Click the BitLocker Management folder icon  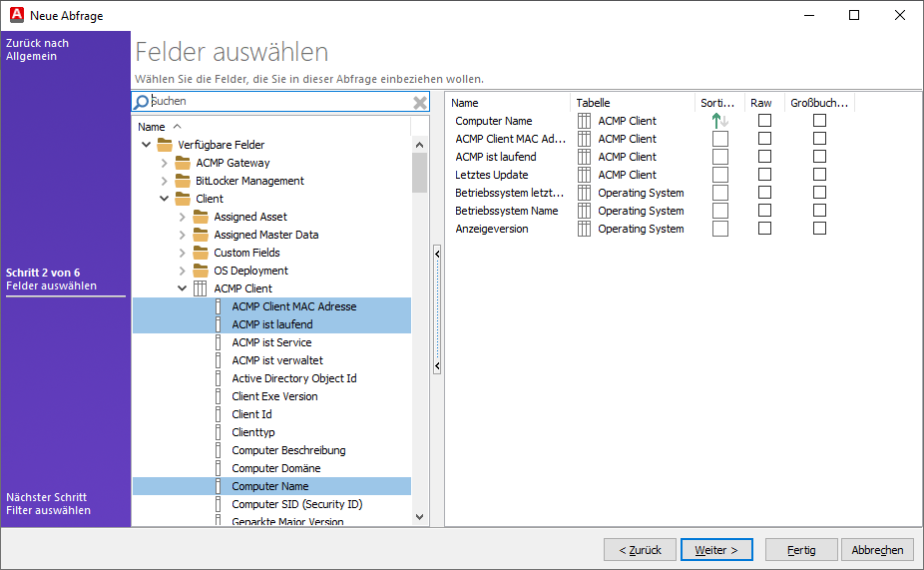183,181
